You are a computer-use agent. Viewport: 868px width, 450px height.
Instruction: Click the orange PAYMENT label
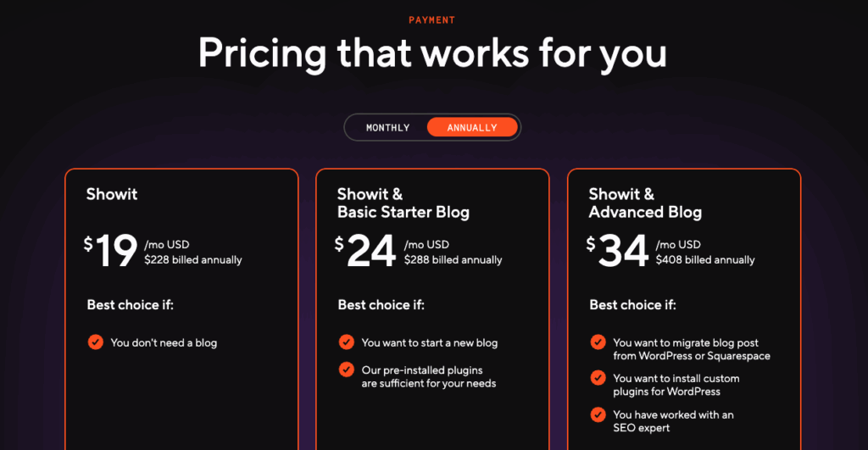pos(432,20)
